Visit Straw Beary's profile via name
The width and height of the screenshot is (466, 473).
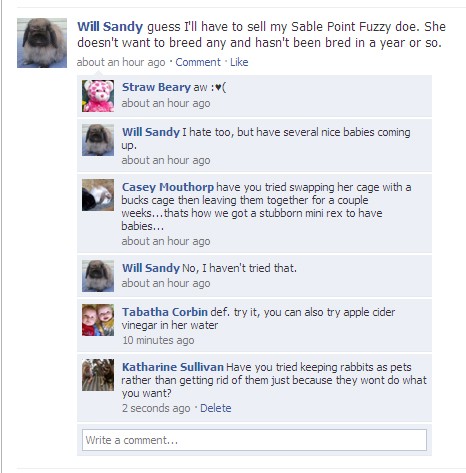(x=156, y=87)
